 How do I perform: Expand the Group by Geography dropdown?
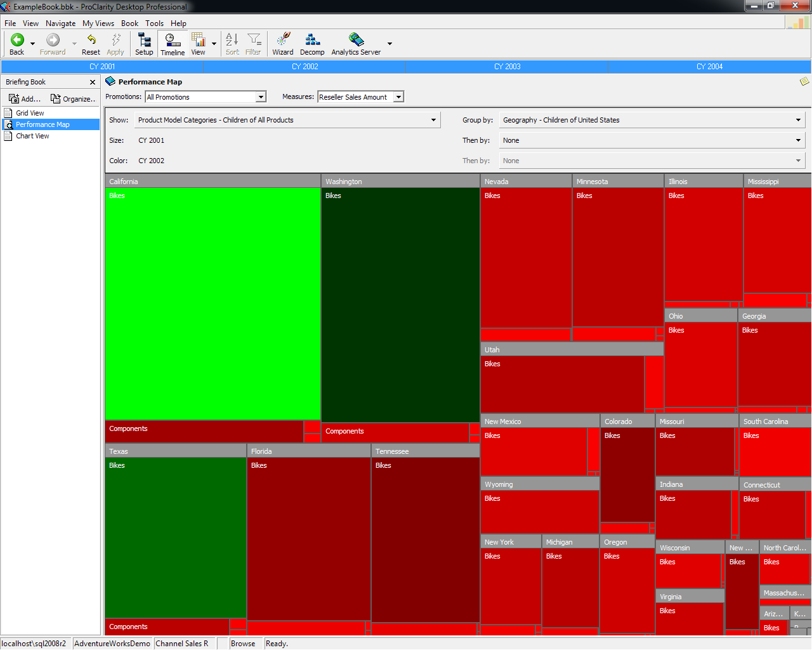click(798, 120)
